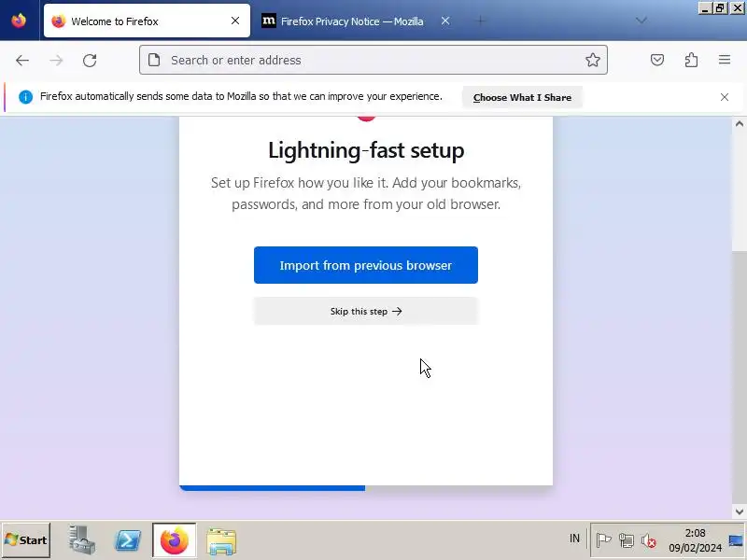Open the Firefox application hamburger menu

click(x=725, y=60)
